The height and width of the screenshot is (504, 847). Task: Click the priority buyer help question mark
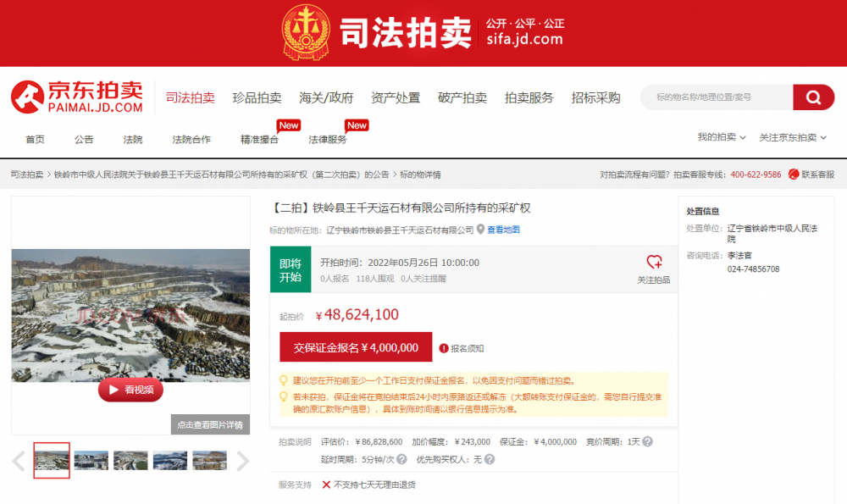(490, 459)
